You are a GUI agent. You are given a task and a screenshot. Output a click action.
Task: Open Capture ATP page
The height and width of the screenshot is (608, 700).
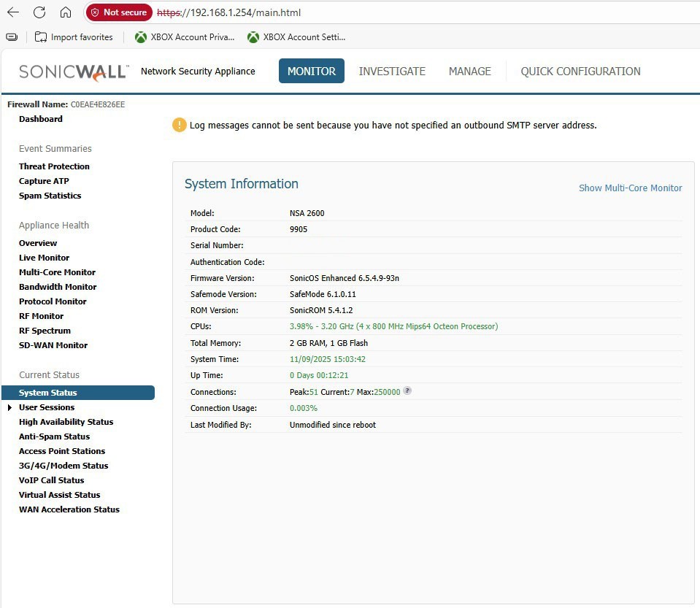(44, 181)
